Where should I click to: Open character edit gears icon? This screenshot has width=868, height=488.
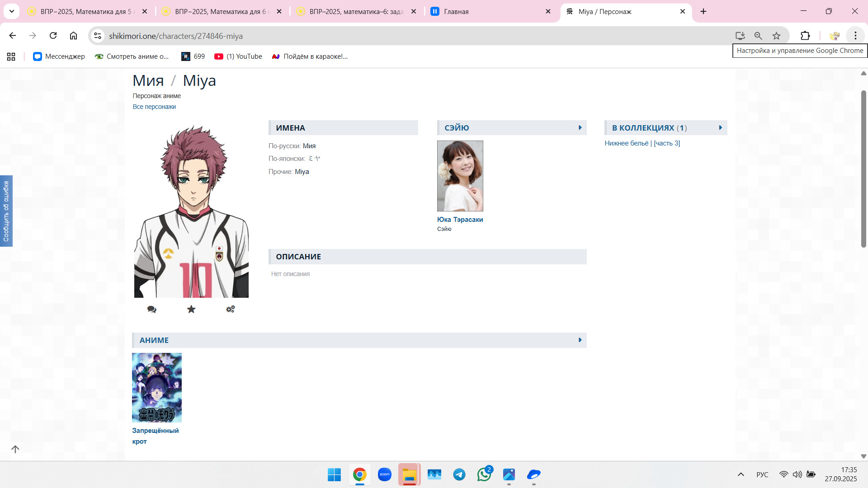point(231,310)
